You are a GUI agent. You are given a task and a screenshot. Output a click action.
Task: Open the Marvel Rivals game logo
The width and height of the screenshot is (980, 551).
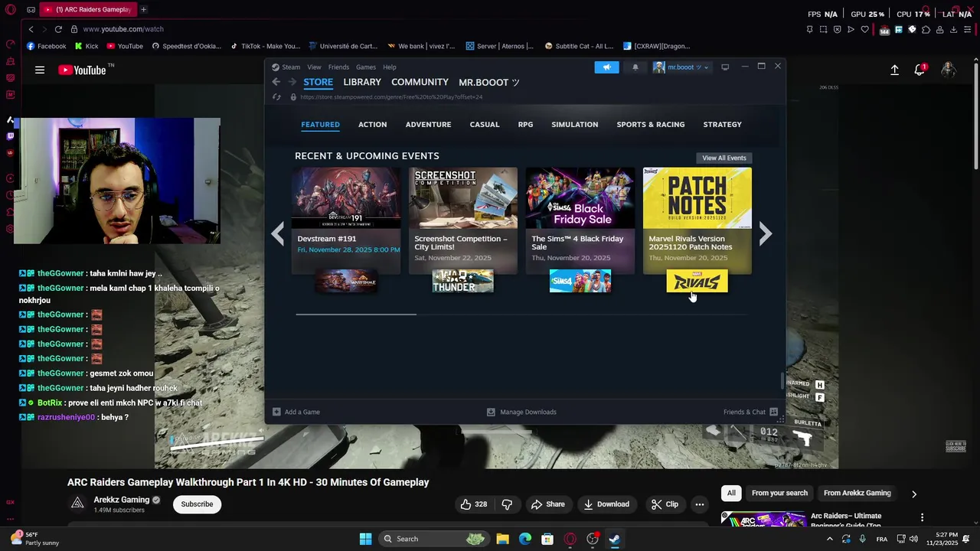pyautogui.click(x=697, y=281)
